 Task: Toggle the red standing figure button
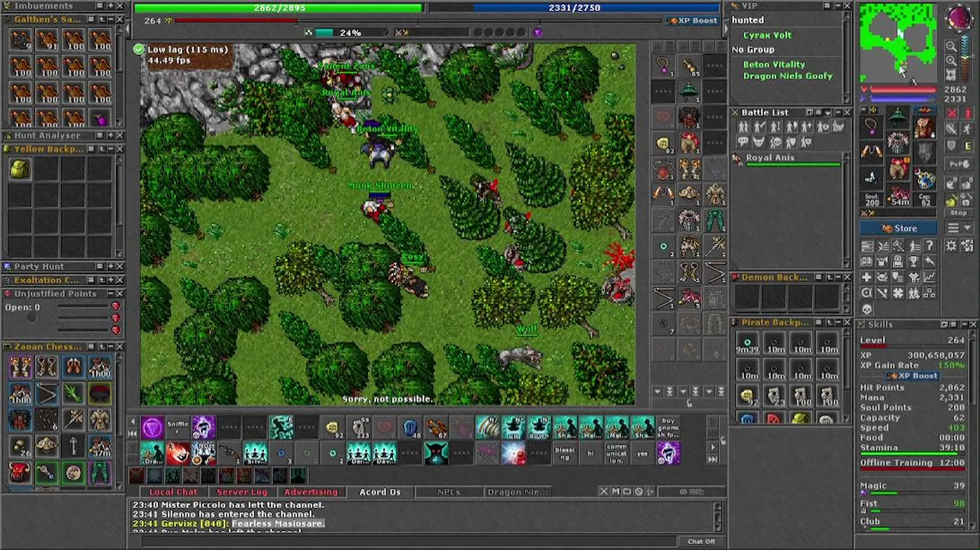point(967,112)
